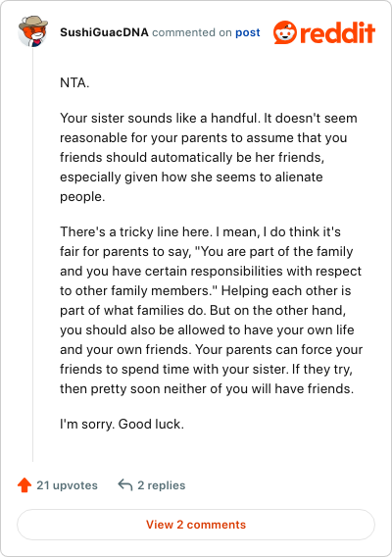Click the orange upvote arrow
The width and height of the screenshot is (392, 557).
[x=24, y=484]
